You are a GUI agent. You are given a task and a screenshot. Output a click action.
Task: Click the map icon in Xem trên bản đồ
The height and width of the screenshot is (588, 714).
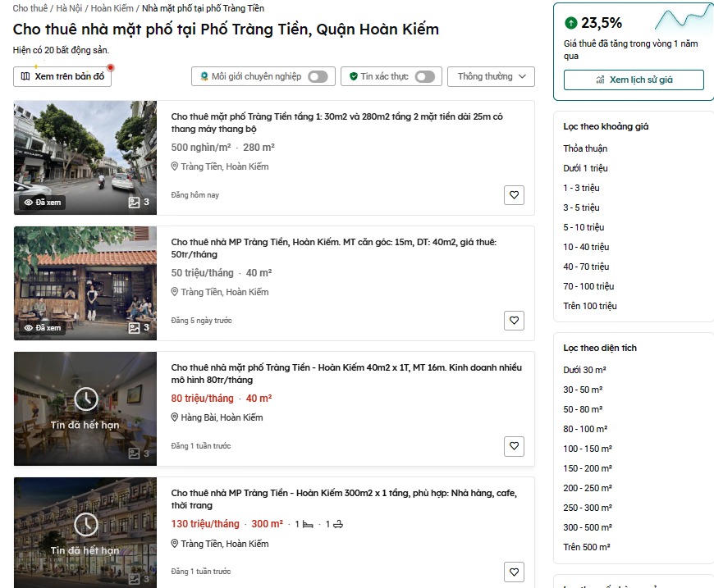pos(25,76)
